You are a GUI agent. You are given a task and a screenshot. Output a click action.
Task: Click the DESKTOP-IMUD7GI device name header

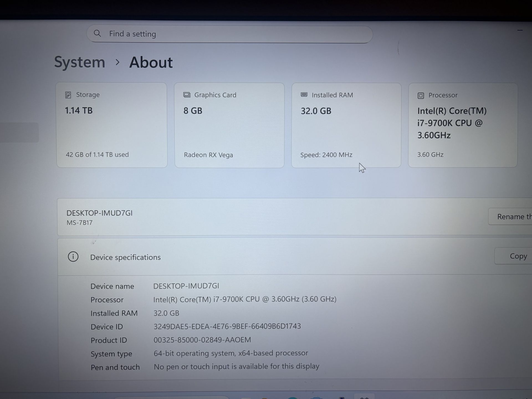click(x=99, y=213)
